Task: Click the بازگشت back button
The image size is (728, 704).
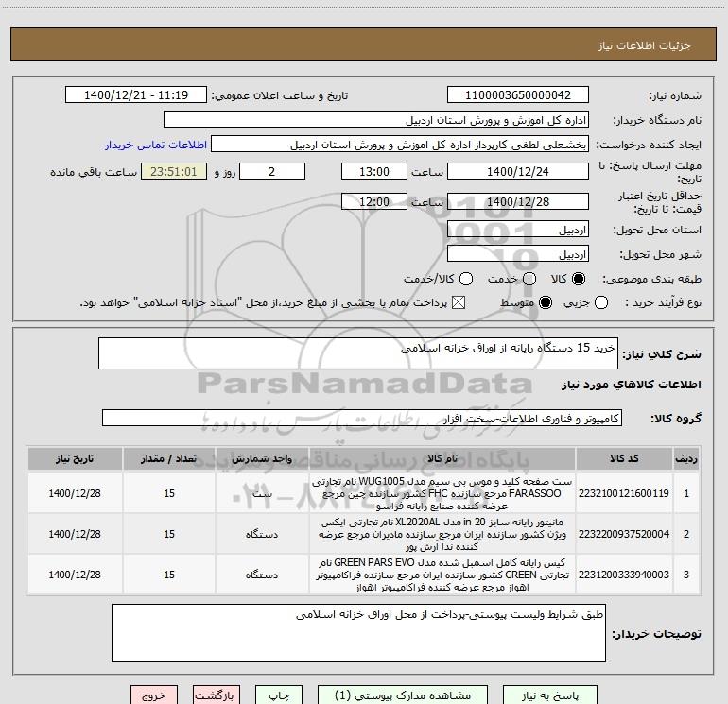Action: pyautogui.click(x=217, y=695)
